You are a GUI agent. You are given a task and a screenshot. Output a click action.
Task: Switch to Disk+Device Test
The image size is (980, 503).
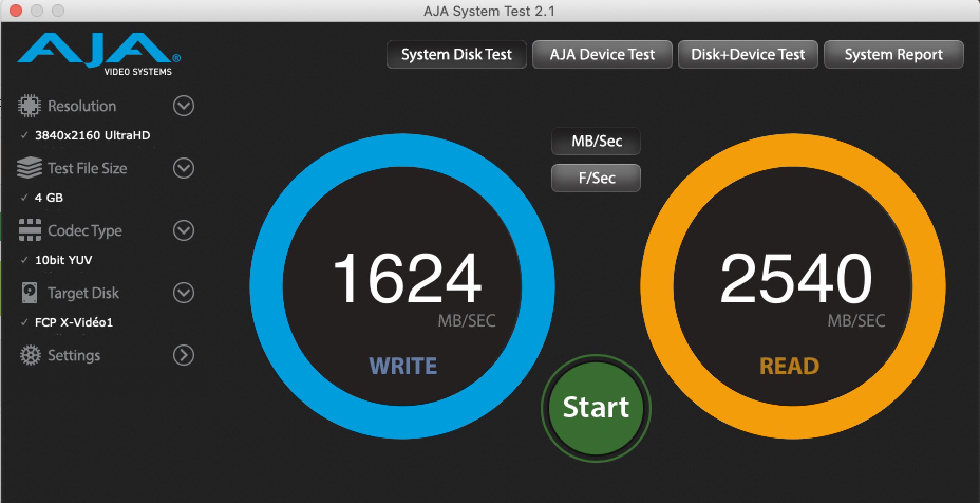[x=748, y=54]
